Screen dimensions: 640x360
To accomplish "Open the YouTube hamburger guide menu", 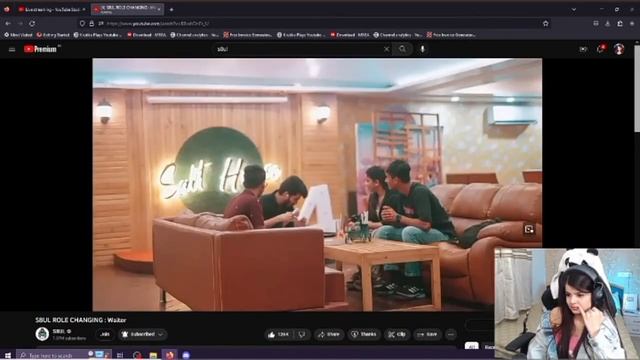I will (x=12, y=49).
